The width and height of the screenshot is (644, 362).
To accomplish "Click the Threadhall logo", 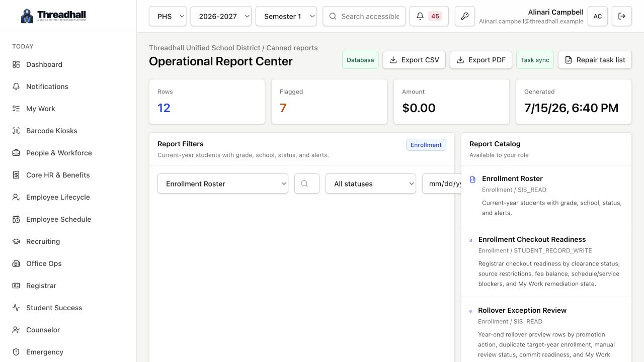I will coord(53,16).
